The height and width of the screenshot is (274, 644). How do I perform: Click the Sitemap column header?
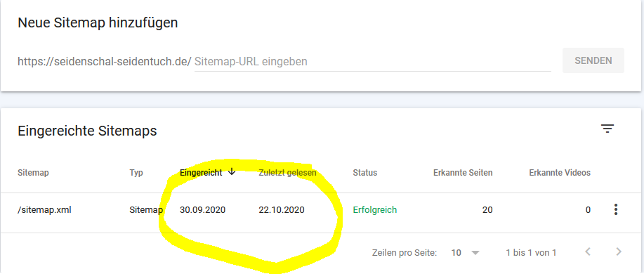[x=33, y=173]
